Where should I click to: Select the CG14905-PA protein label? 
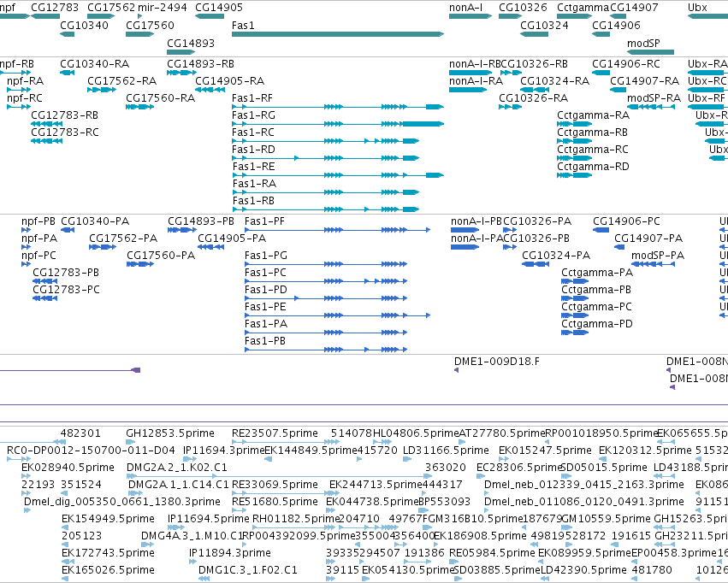tap(232, 238)
